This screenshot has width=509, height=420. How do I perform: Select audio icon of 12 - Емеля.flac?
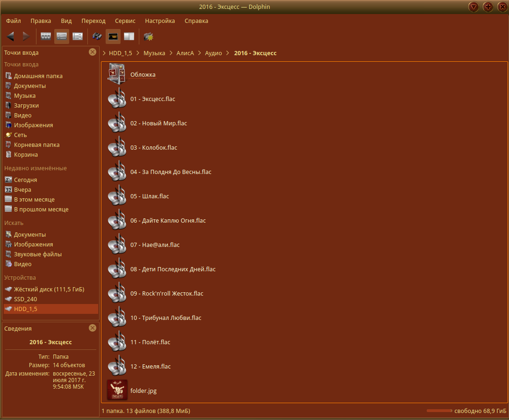tap(117, 366)
